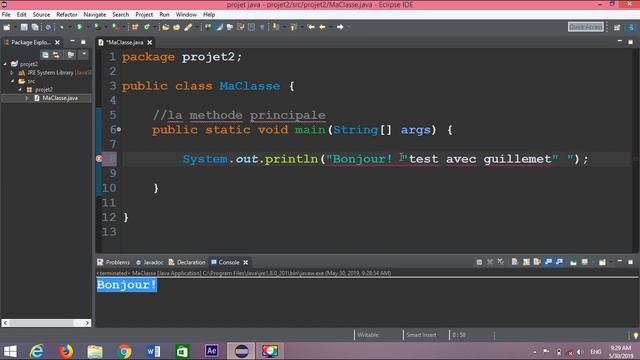Viewport: 640px width, 360px height.
Task: Toggle Block Selection Mode icon
Action: point(251,27)
